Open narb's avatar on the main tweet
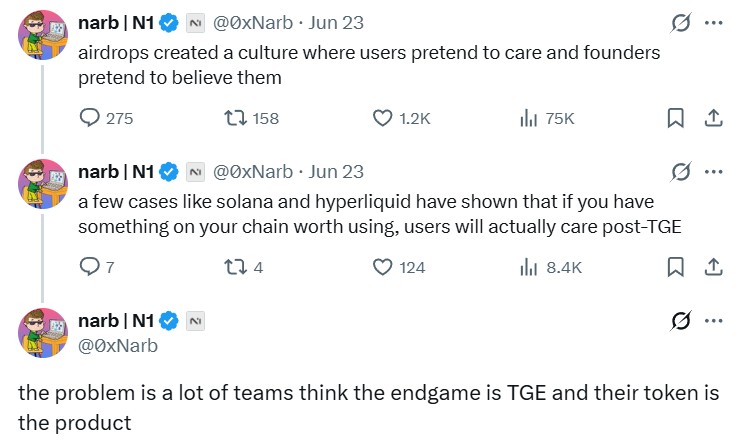The image size is (736, 443). 43,332
